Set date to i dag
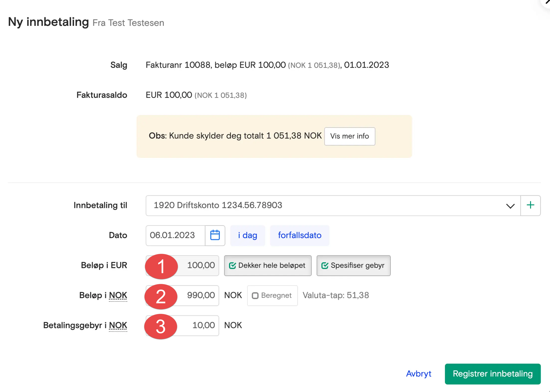 click(x=247, y=235)
